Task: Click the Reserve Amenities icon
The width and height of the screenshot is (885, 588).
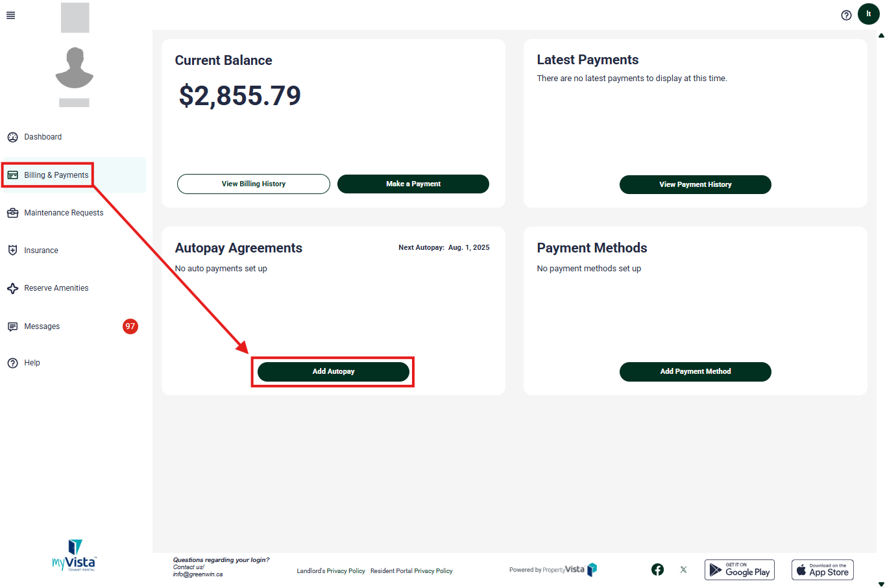Action: (12, 288)
